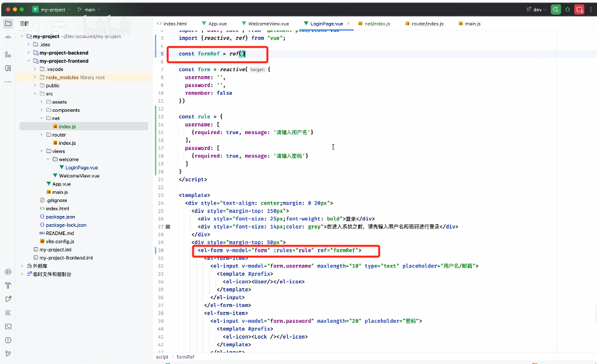Open the Run tool window icon
The height and width of the screenshot is (364, 597).
8,299
